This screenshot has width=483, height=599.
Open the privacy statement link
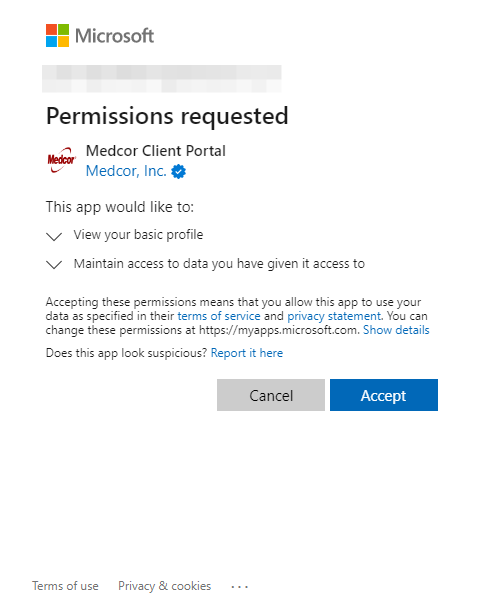(x=334, y=316)
